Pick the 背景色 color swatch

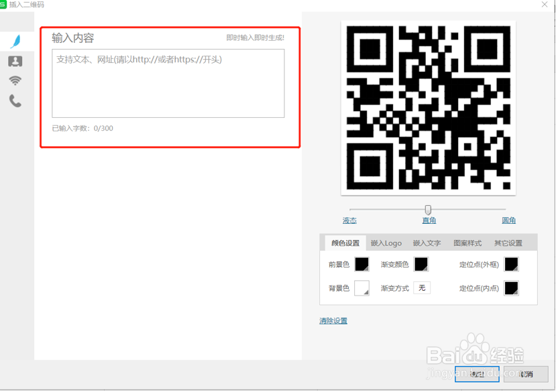click(x=362, y=288)
